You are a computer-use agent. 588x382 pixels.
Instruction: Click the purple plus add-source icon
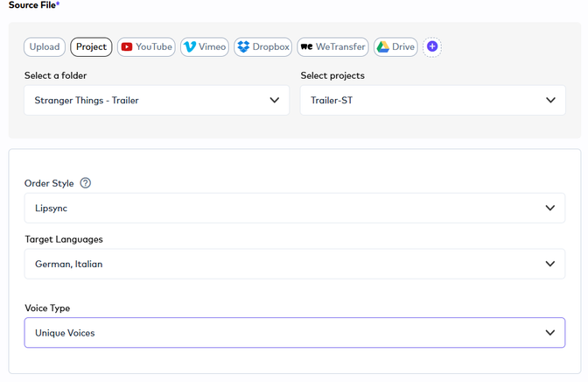(432, 46)
